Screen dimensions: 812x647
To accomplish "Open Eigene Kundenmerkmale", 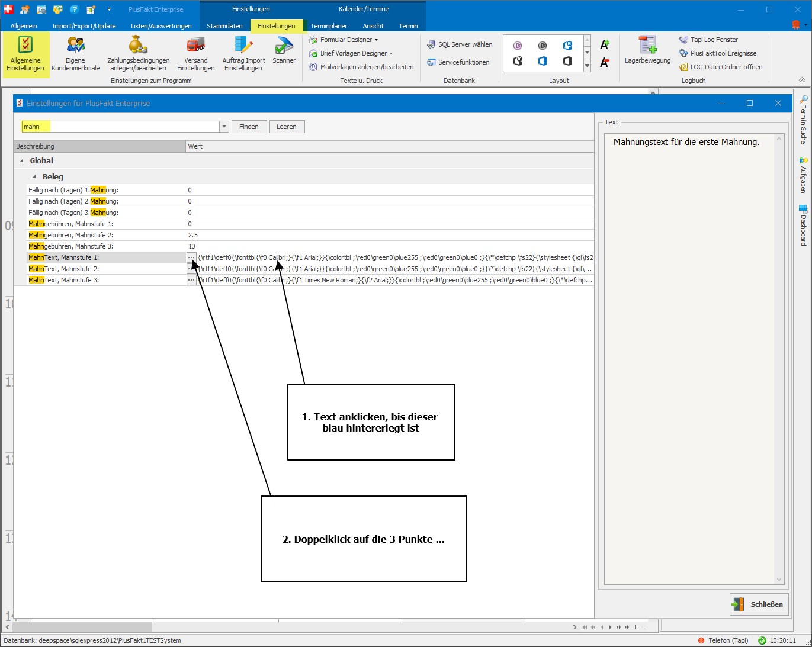I will 76,54.
